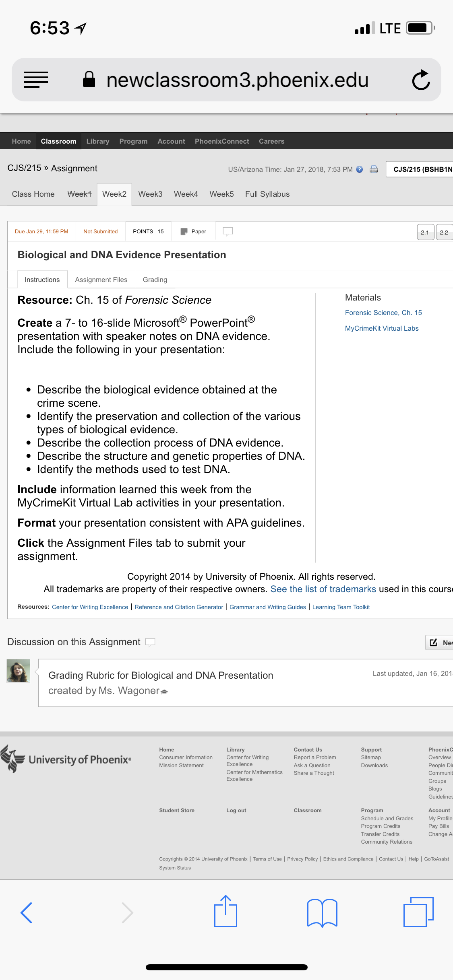Reload the page with refresh icon

point(421,80)
